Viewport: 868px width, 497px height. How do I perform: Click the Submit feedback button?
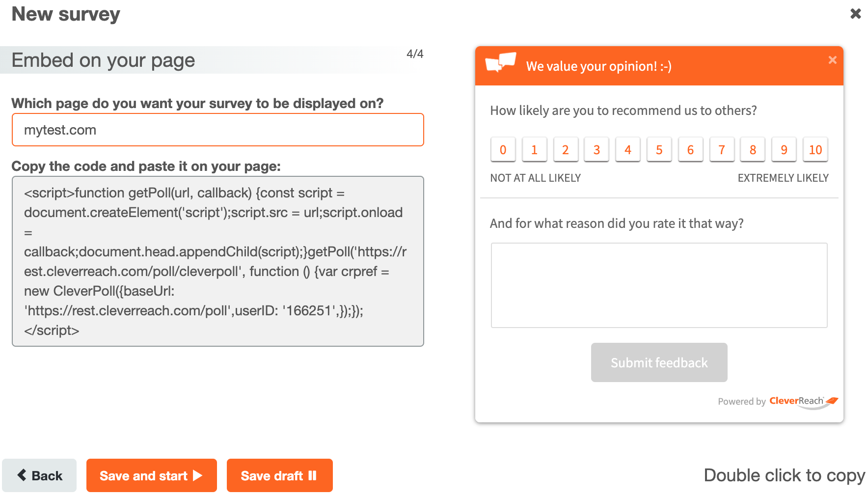[x=659, y=362]
